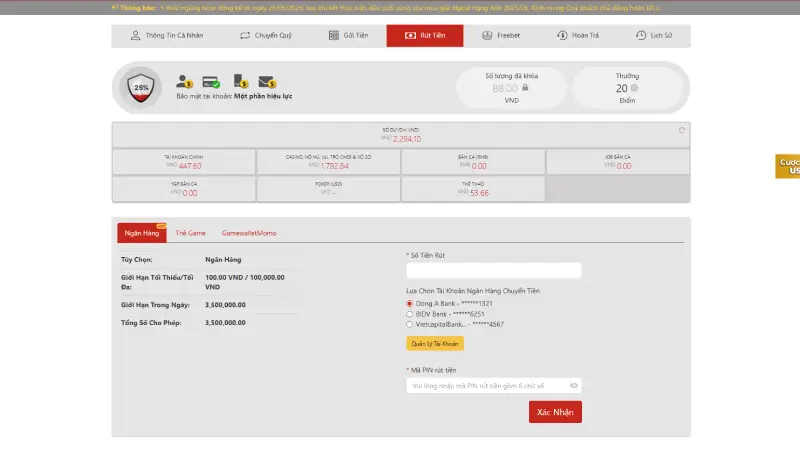Viewport: 800px width, 450px height.
Task: Click the lock icon beside locked amount
Action: (525, 88)
